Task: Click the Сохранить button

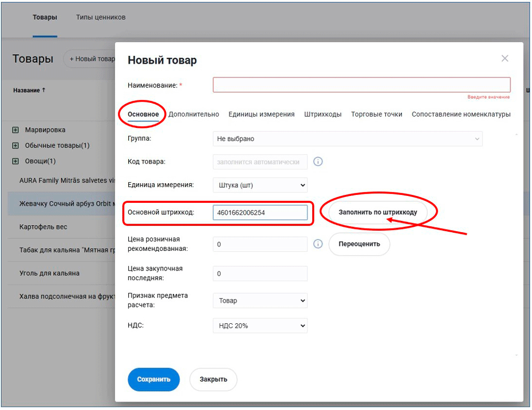Action: [x=154, y=379]
